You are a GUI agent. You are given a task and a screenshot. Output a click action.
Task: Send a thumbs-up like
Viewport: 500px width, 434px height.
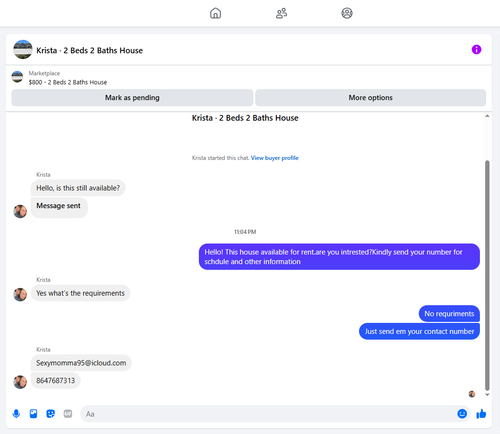(481, 414)
